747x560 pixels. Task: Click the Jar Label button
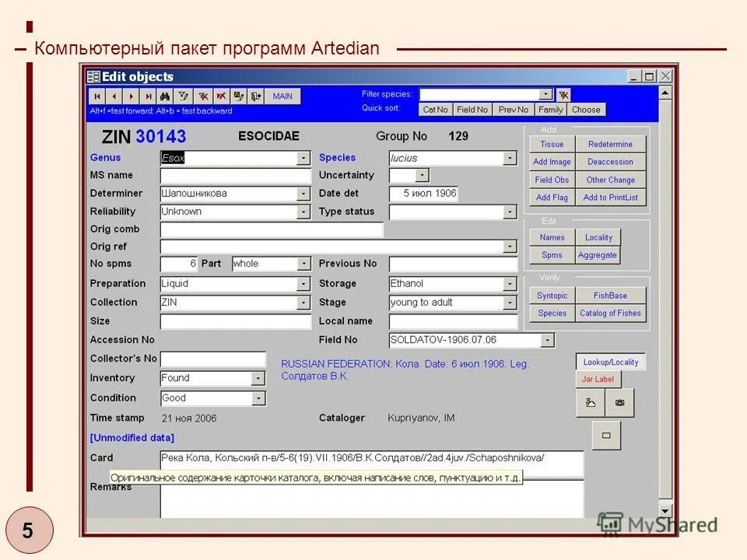pyautogui.click(x=598, y=380)
